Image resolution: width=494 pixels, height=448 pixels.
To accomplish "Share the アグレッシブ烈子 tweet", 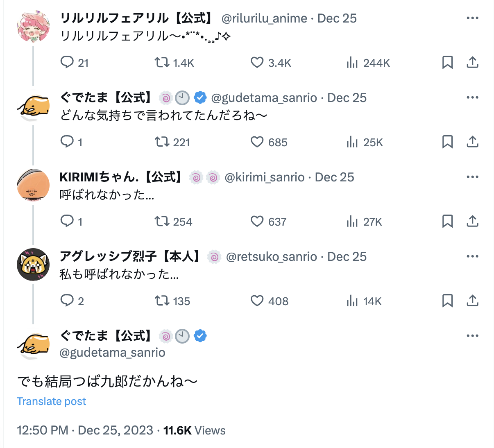I will pyautogui.click(x=472, y=301).
